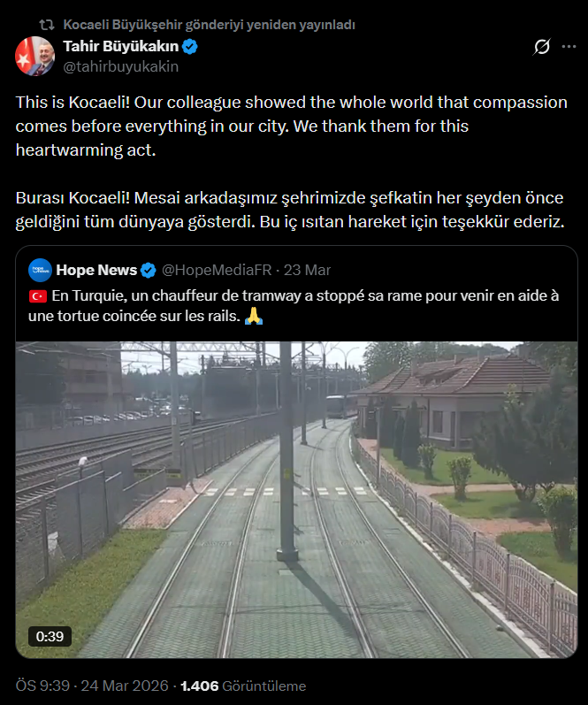Open the @tahirbuyukakin handle link
Image resolution: width=588 pixels, height=705 pixels.
point(121,66)
